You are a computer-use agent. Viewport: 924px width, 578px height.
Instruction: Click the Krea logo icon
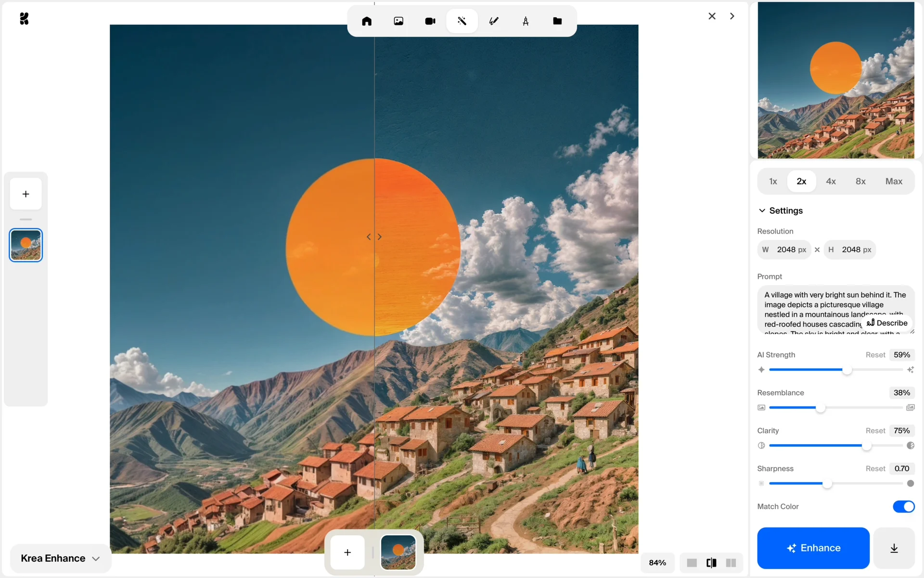[x=24, y=19]
